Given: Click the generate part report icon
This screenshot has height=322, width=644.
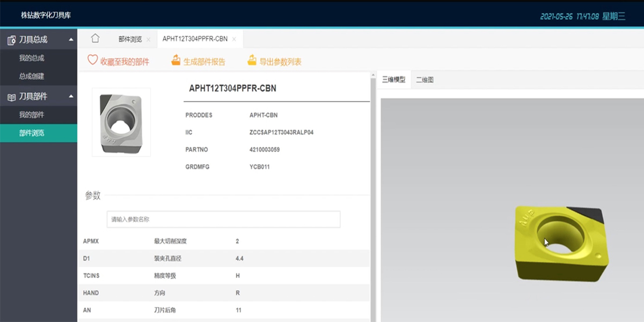Looking at the screenshot, I should 175,61.
